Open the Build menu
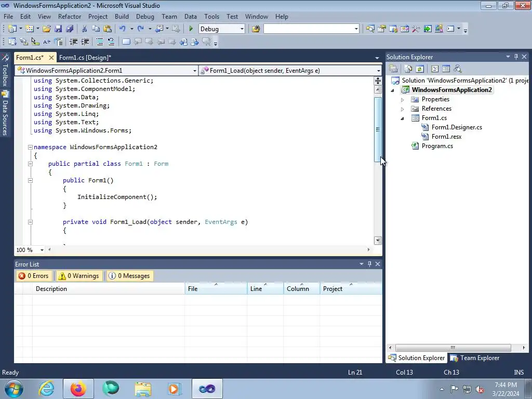Screen dimensions: 532x399 [122, 16]
